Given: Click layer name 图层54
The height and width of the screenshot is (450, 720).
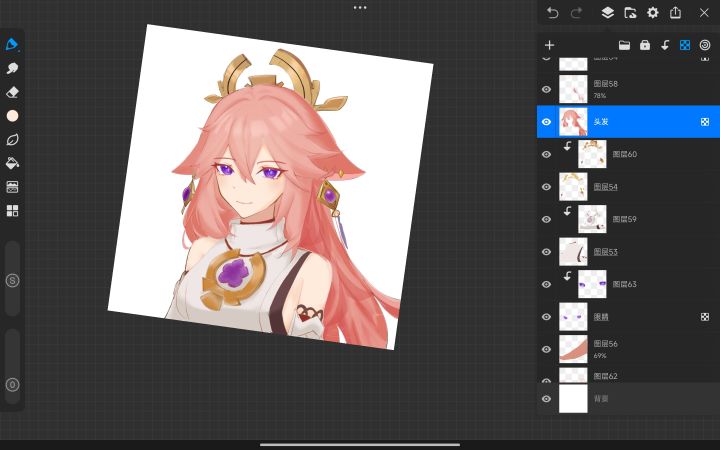Looking at the screenshot, I should [x=605, y=187].
